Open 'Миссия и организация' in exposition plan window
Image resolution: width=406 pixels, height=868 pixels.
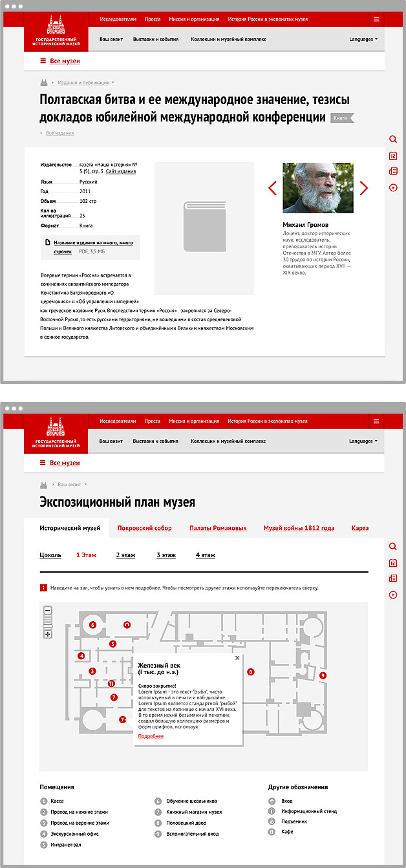[x=194, y=421]
